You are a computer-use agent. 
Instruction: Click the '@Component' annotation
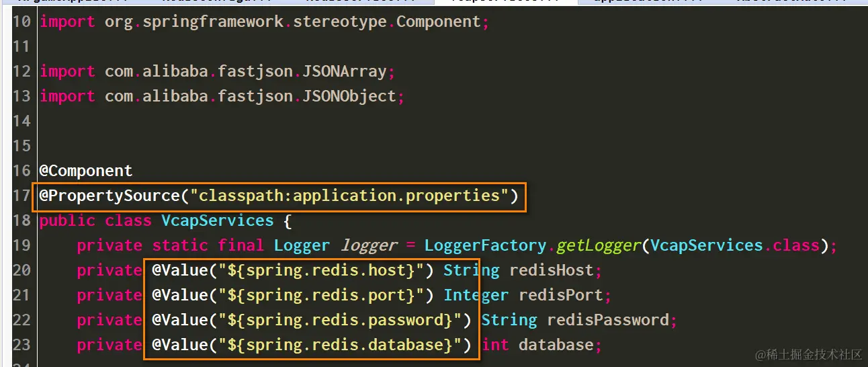click(86, 171)
